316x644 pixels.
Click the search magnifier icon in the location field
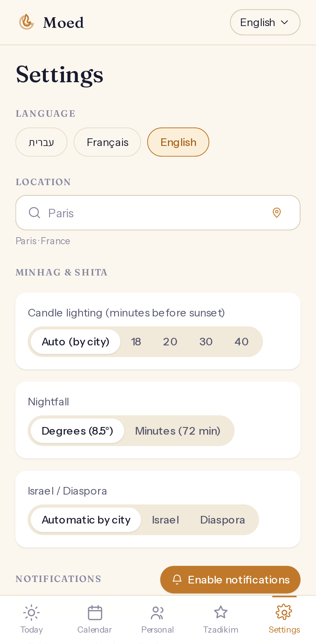[x=34, y=213]
